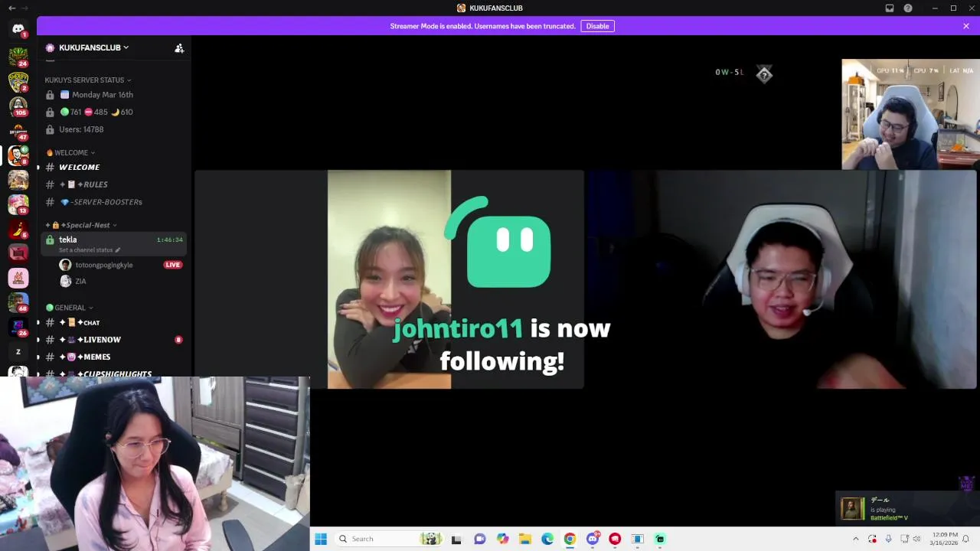Screen dimensions: 980x551
Task: Open the server icon with 13 badge
Action: (18, 204)
